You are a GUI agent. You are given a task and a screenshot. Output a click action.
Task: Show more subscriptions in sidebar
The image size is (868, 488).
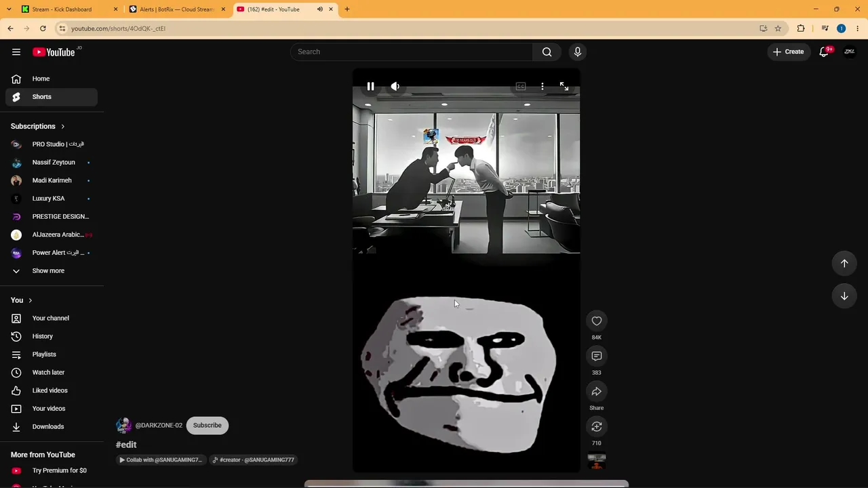click(x=52, y=271)
